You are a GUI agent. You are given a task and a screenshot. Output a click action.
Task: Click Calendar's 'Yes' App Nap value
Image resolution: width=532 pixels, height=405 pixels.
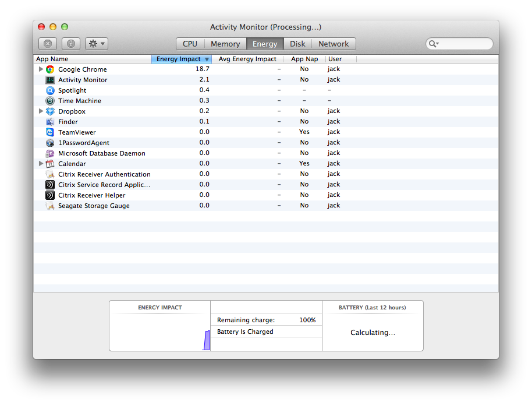304,163
